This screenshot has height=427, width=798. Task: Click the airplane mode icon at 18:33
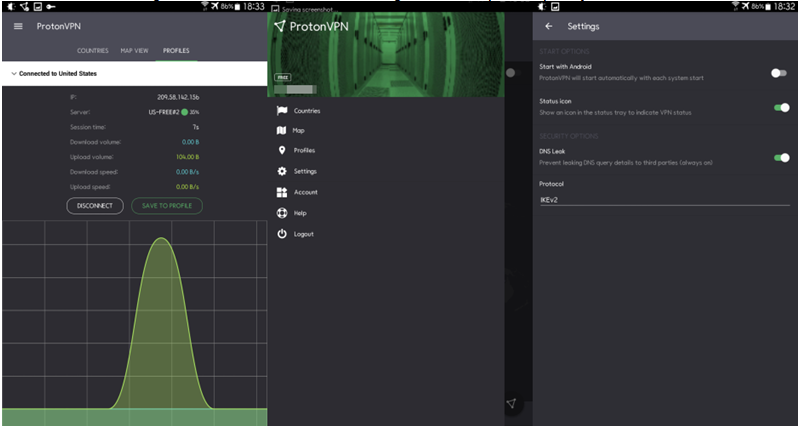(215, 6)
